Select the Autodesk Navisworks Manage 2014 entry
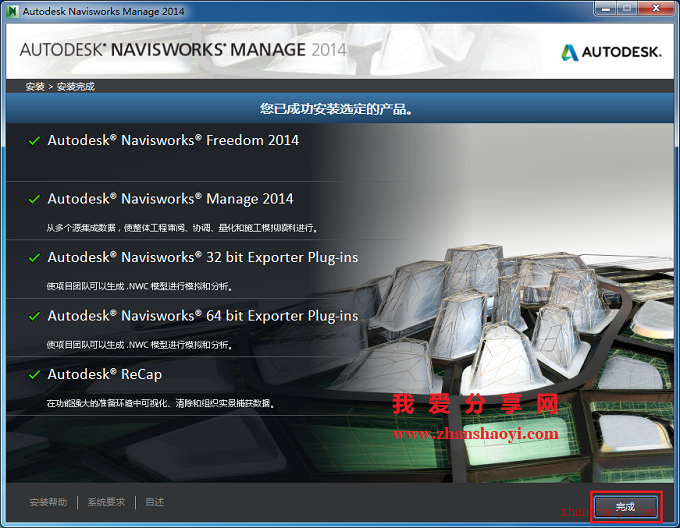 coord(170,199)
